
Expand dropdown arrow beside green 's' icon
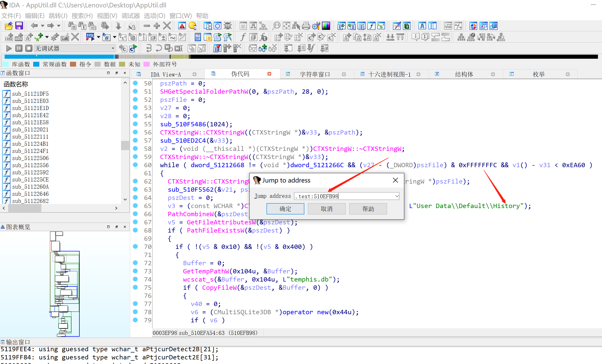(x=47, y=37)
